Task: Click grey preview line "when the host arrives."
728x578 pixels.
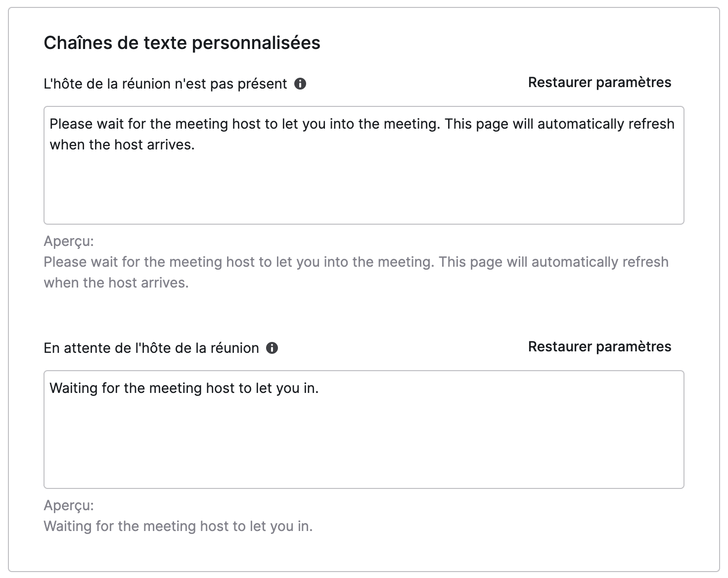Action: coord(116,283)
